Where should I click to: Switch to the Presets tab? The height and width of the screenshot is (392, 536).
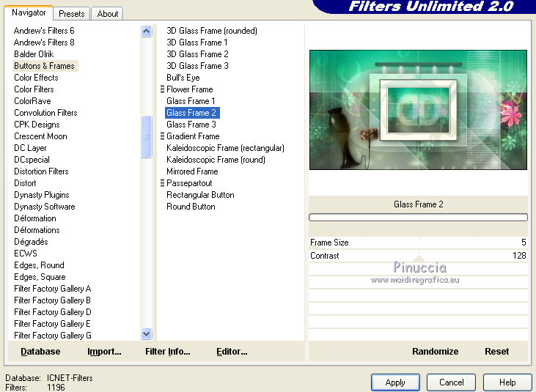[x=71, y=14]
